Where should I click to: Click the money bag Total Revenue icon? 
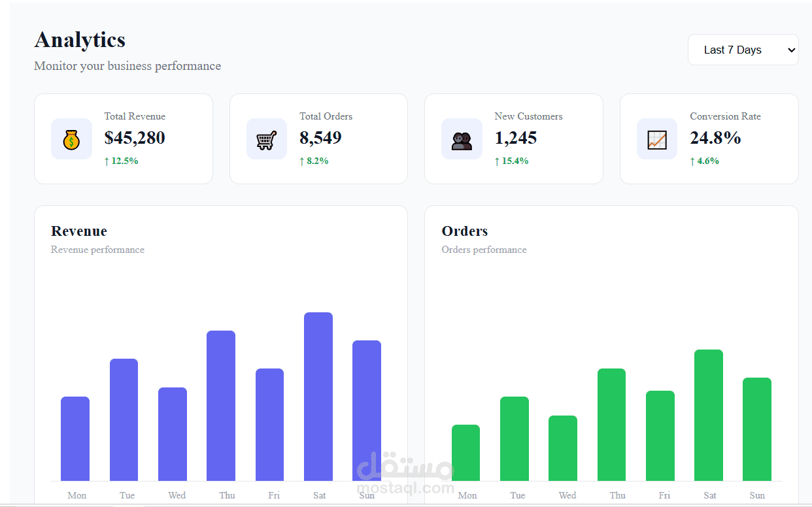71,139
